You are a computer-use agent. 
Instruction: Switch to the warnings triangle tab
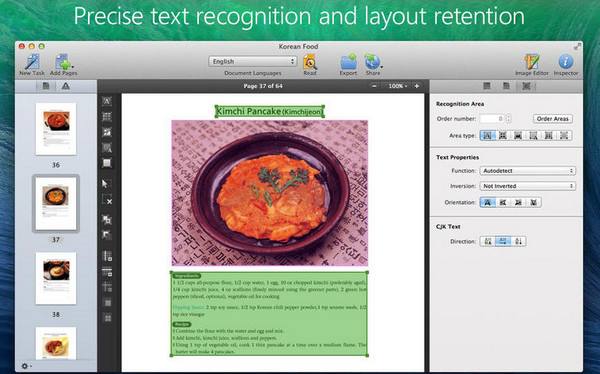click(x=66, y=86)
